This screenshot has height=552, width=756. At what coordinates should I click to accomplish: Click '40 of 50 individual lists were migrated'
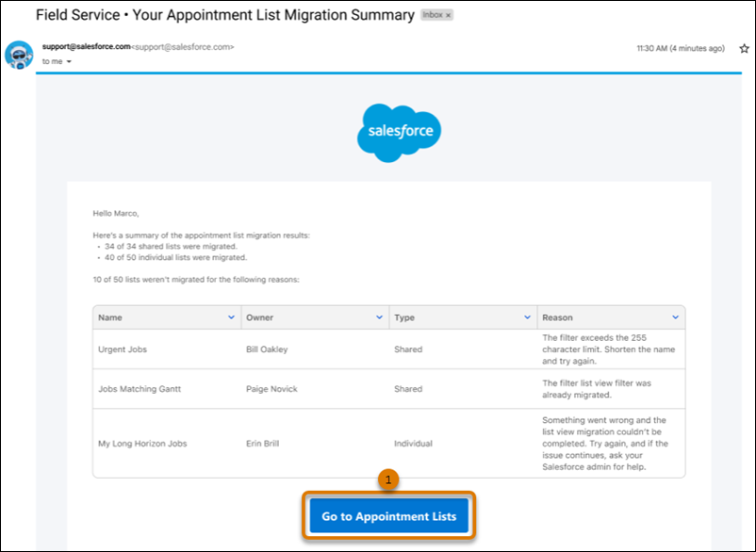click(x=175, y=258)
